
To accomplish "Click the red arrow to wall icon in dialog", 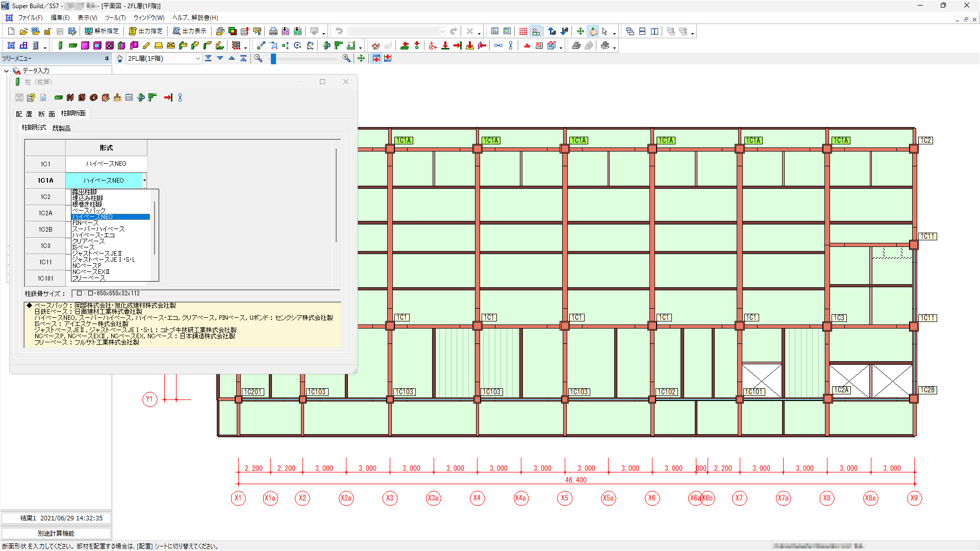I will [168, 97].
